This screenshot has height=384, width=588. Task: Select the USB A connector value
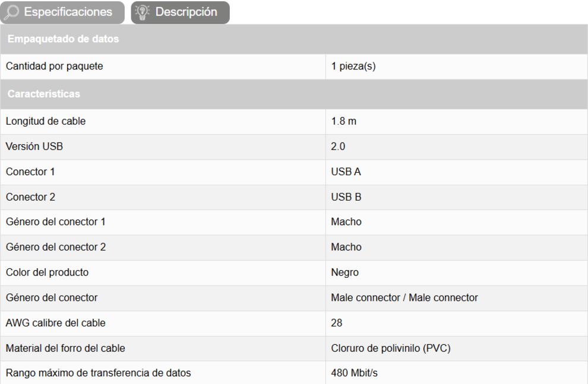(x=346, y=172)
